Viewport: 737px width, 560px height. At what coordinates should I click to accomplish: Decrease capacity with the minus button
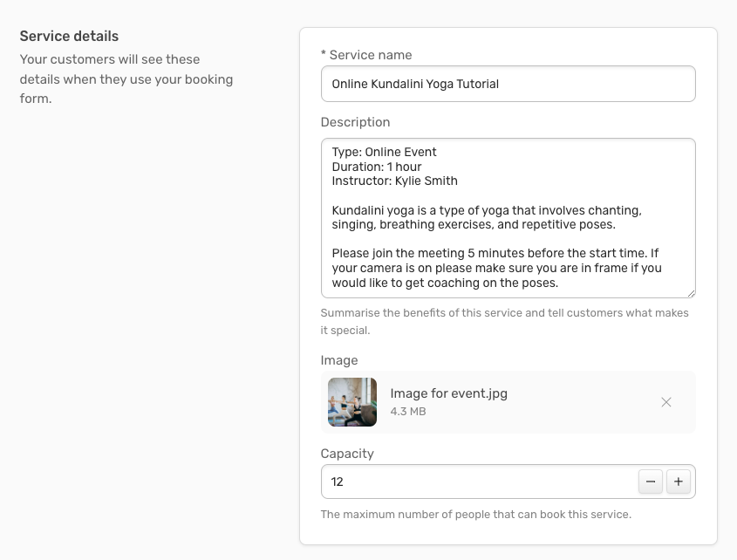pyautogui.click(x=651, y=481)
